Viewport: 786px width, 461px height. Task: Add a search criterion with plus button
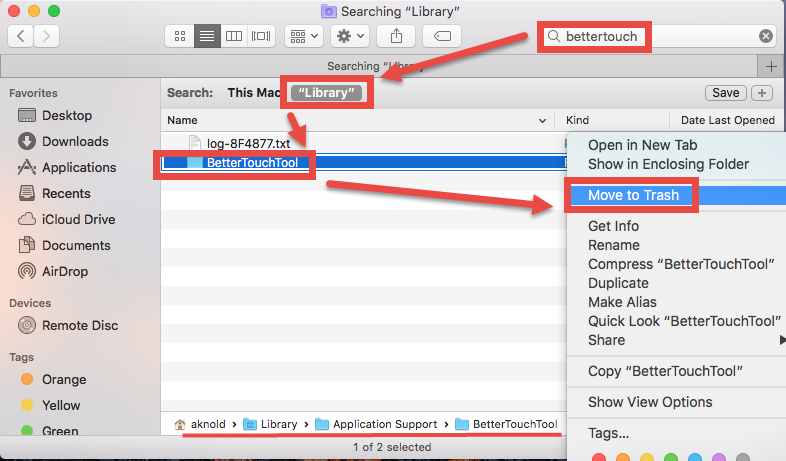pos(762,93)
